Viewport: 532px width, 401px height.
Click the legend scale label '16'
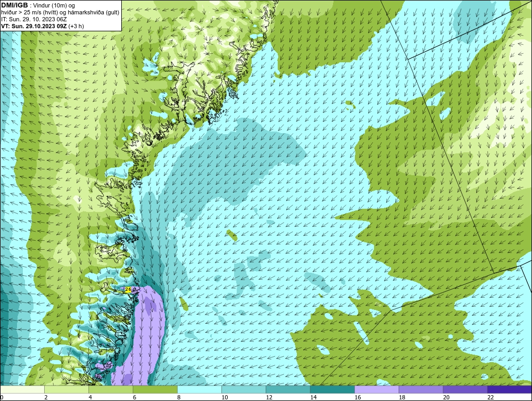point(358,398)
